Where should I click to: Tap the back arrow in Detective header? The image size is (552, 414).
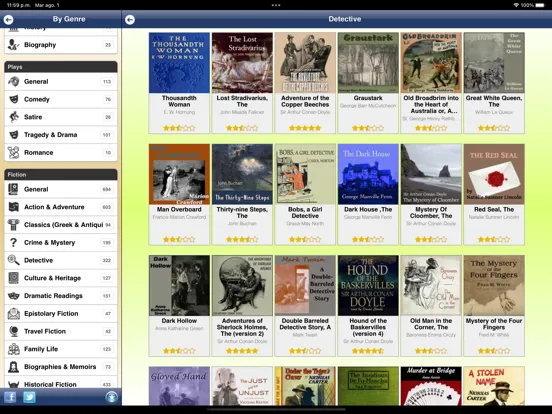(130, 20)
